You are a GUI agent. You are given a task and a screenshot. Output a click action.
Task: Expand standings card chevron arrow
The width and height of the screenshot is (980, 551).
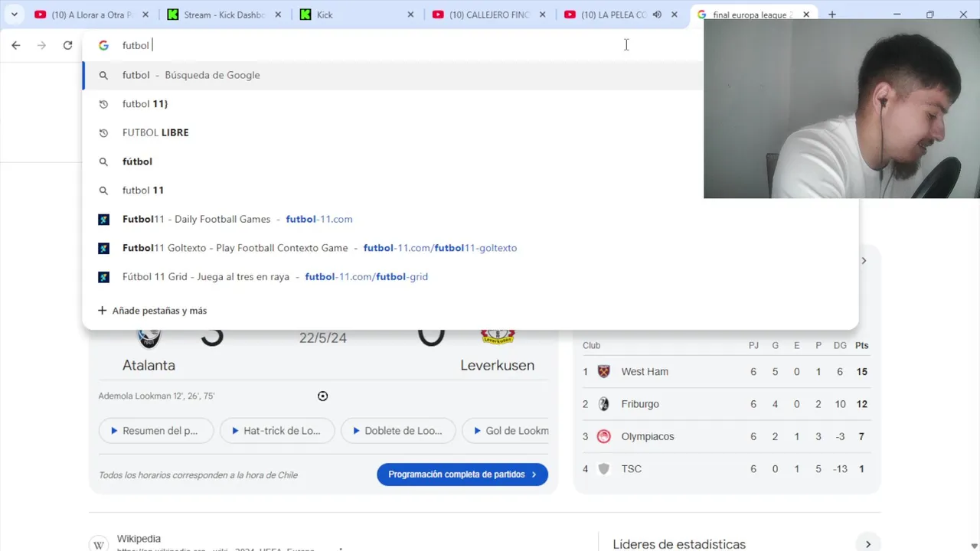[x=864, y=261]
